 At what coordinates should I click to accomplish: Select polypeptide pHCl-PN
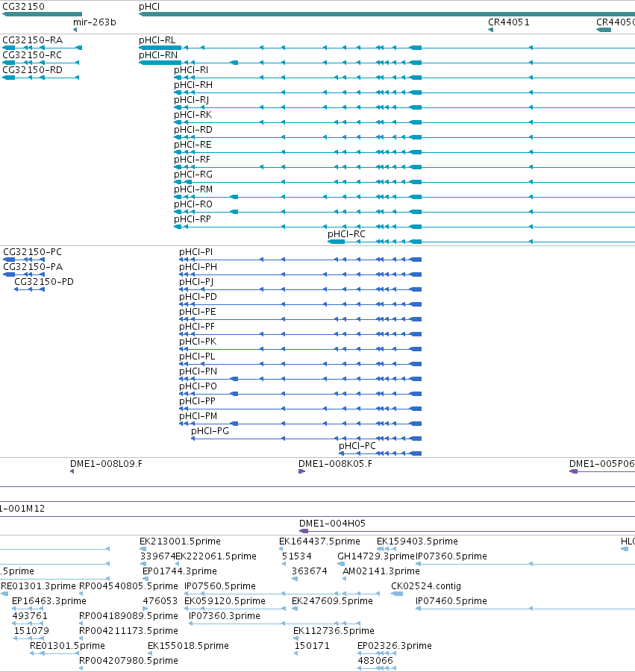(198, 371)
